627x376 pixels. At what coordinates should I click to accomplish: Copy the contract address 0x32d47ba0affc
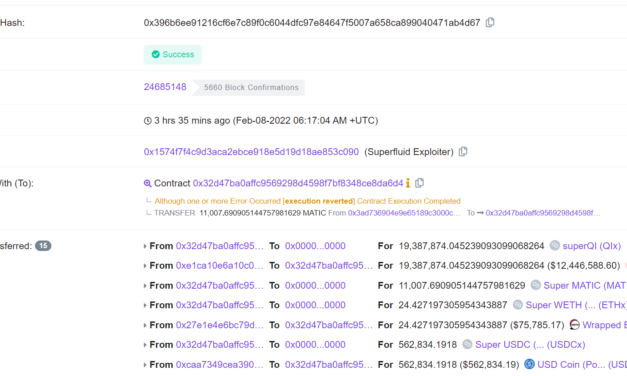click(x=419, y=183)
